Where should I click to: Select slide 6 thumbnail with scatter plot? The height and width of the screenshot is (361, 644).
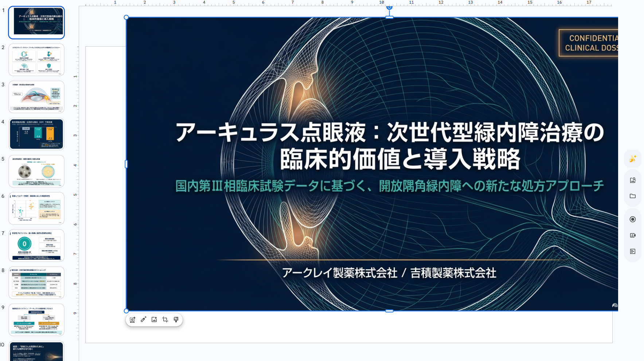[36, 208]
